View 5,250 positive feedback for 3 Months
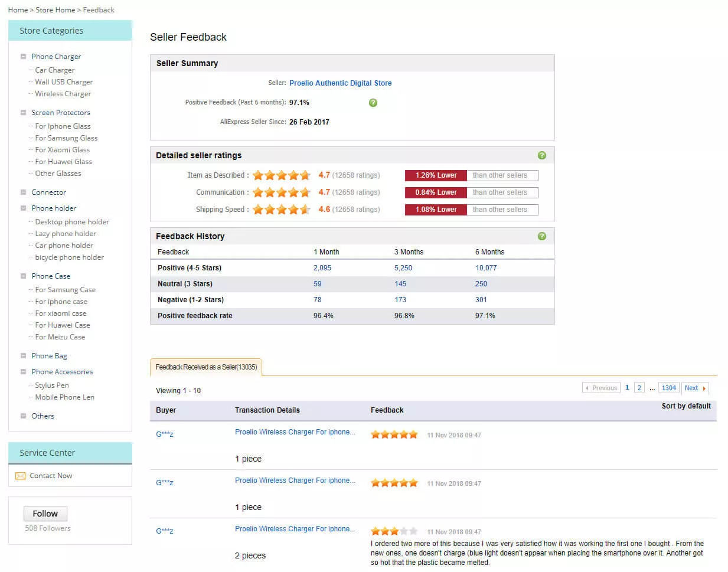 [x=403, y=268]
